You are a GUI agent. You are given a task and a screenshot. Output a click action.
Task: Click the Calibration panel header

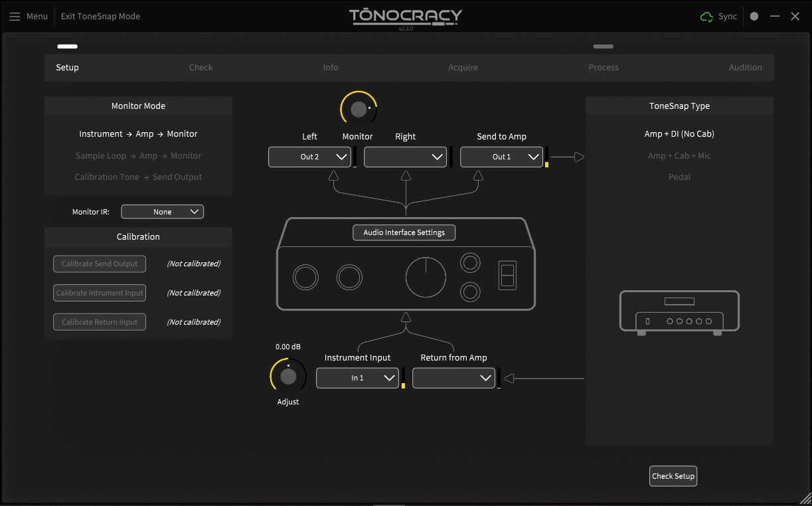[138, 236]
